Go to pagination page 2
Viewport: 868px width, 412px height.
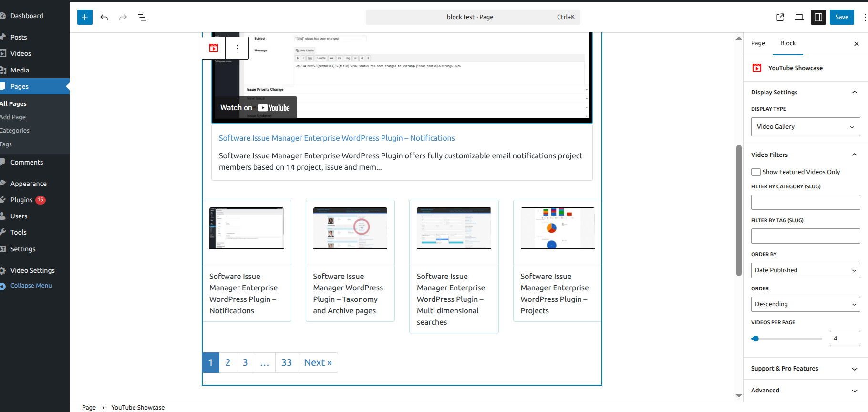tap(228, 363)
